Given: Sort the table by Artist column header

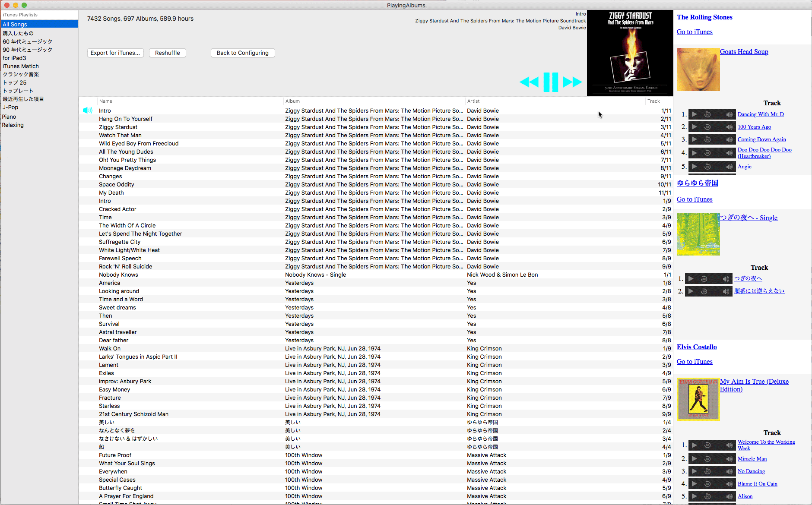Looking at the screenshot, I should (x=555, y=101).
